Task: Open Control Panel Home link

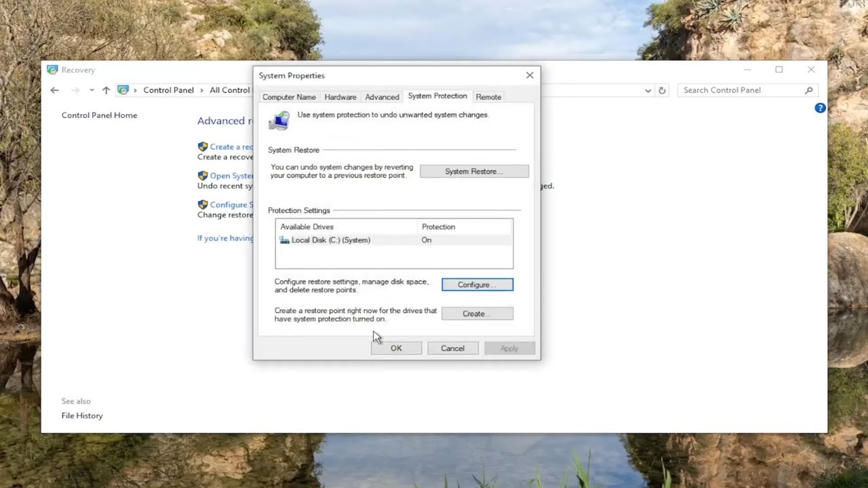Action: tap(100, 115)
